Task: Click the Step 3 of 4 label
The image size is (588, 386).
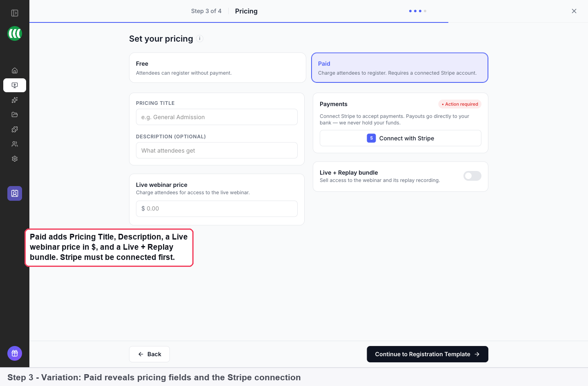Action: [206, 11]
